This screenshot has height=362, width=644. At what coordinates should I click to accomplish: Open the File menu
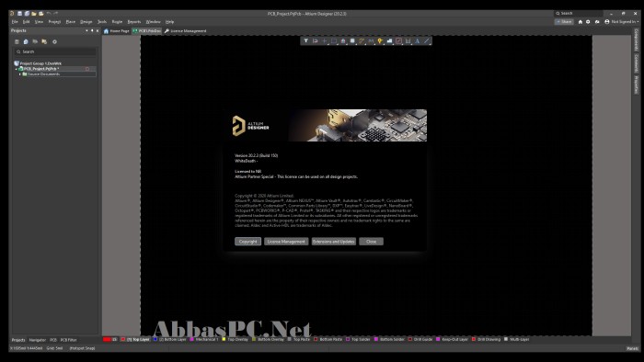15,22
